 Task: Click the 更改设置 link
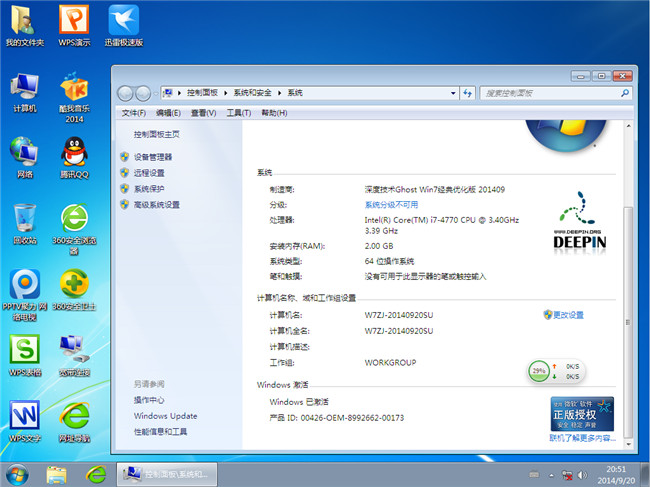pos(568,315)
